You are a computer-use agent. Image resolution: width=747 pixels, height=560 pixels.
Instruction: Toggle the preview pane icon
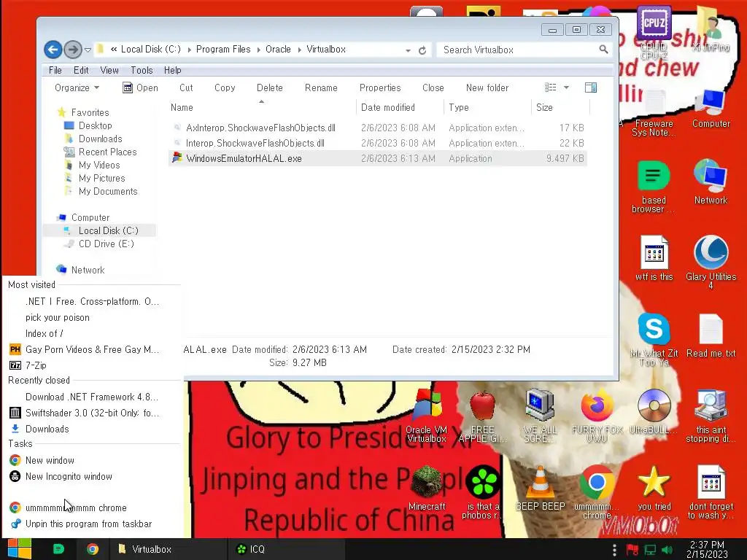click(x=591, y=87)
